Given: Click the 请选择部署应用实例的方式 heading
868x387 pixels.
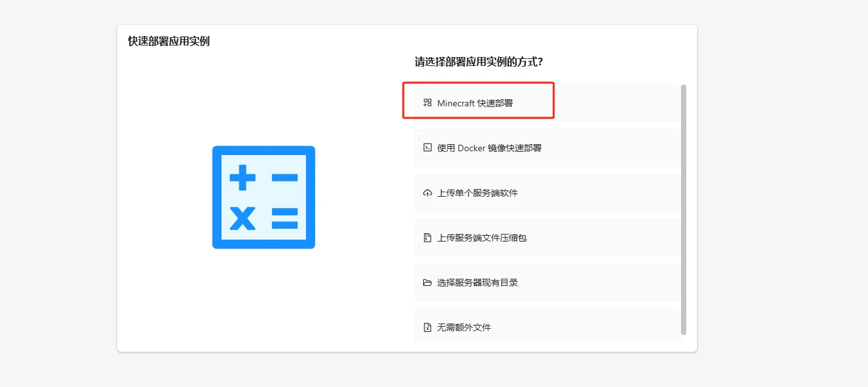Looking at the screenshot, I should click(479, 62).
